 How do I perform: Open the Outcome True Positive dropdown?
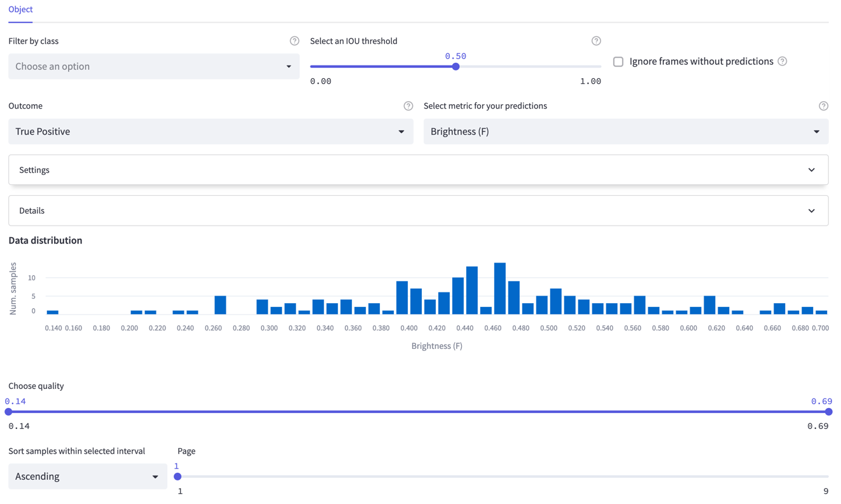[211, 132]
